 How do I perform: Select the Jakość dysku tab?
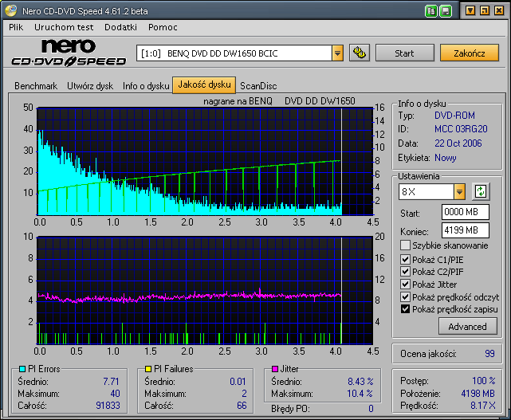204,85
